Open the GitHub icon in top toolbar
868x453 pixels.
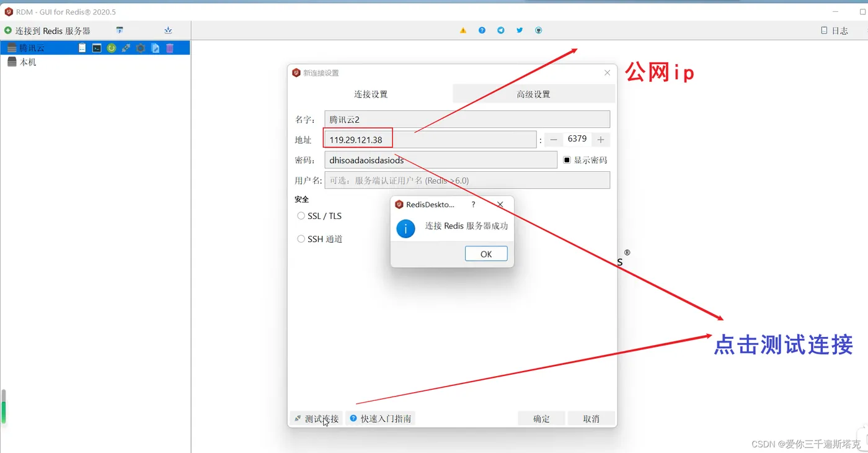(539, 30)
